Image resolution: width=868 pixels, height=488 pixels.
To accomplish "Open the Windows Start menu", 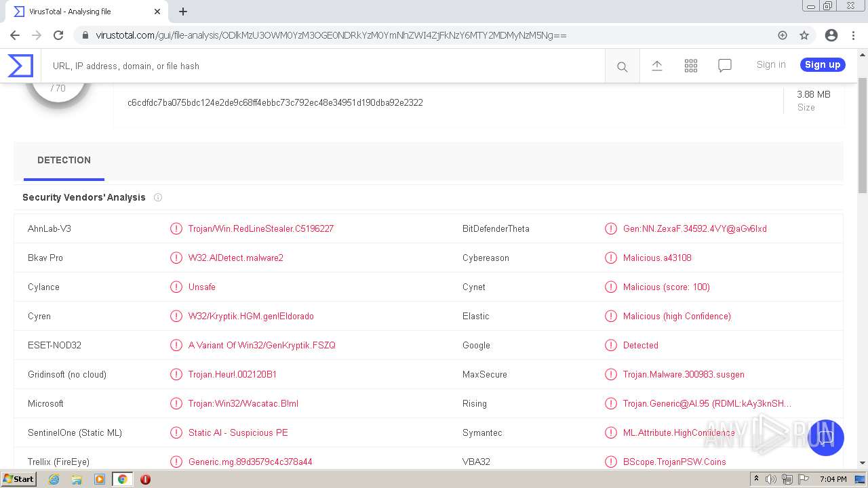I will 19,479.
